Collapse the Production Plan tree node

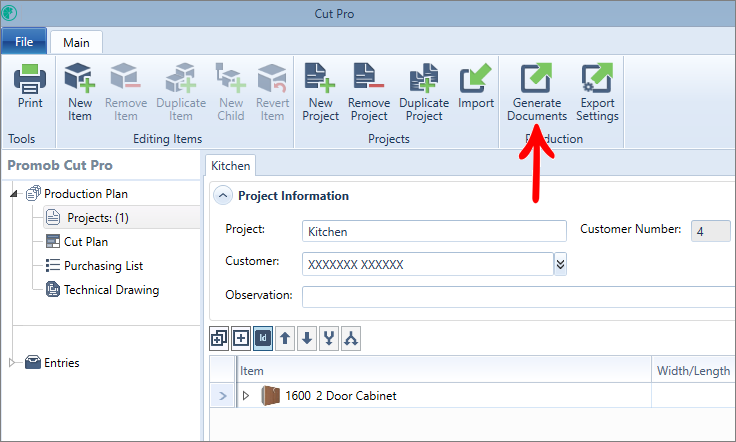(14, 193)
